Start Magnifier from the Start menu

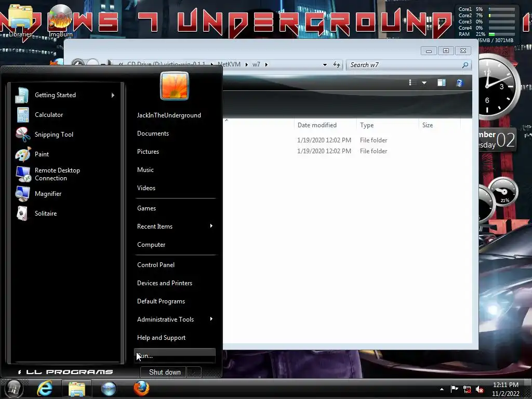point(65,194)
